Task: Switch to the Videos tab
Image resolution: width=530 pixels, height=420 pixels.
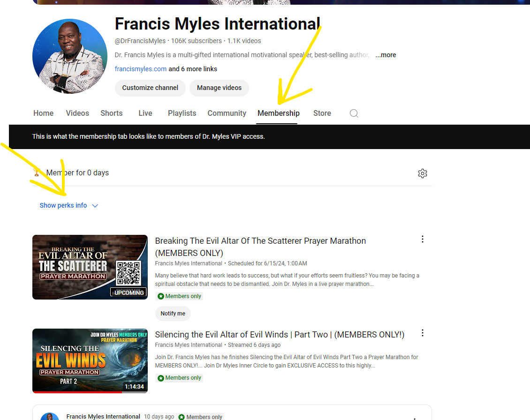Action: pyautogui.click(x=77, y=113)
